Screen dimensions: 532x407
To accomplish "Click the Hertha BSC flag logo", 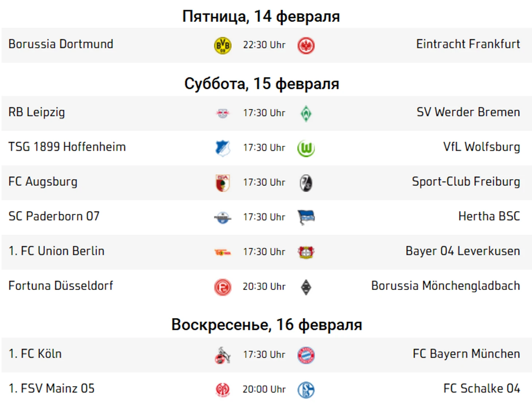I will [x=306, y=218].
